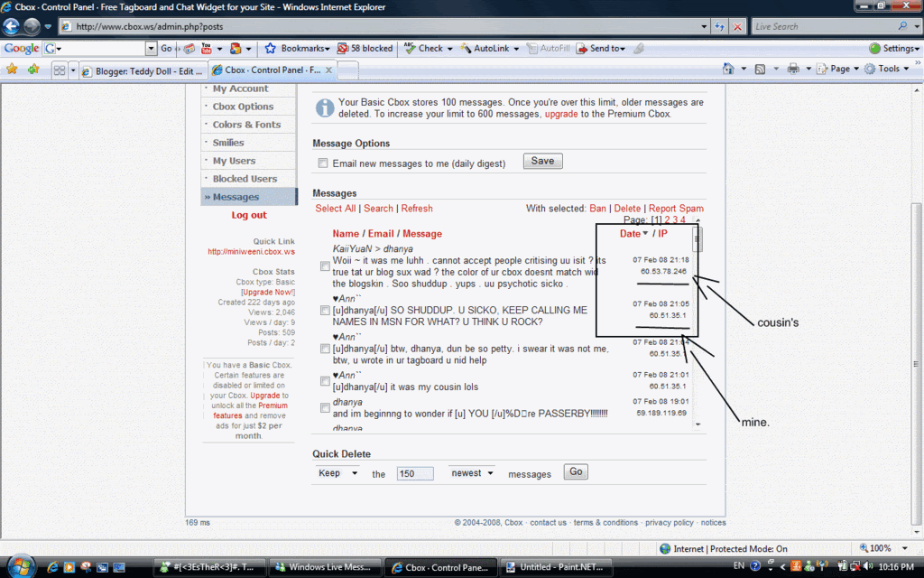924x578 pixels.
Task: Check the 'SO SHUDDUP. U SICKO' message checkbox
Action: [x=325, y=311]
